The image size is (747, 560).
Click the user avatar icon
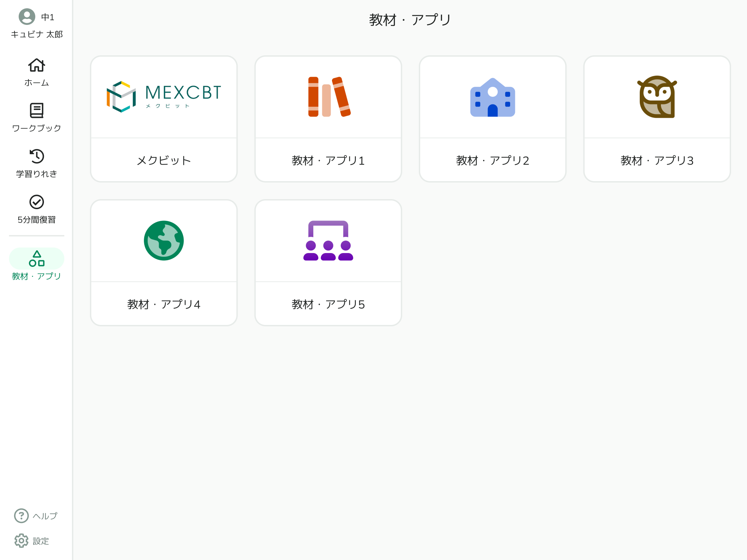coord(27,17)
